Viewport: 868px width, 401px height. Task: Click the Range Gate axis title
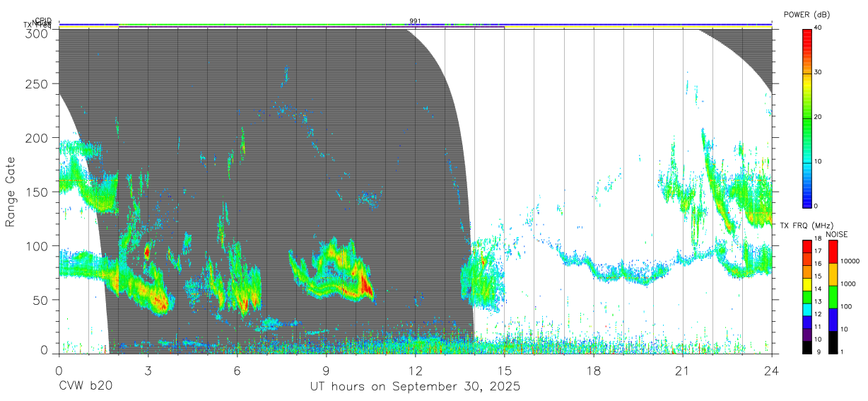pyautogui.click(x=11, y=191)
